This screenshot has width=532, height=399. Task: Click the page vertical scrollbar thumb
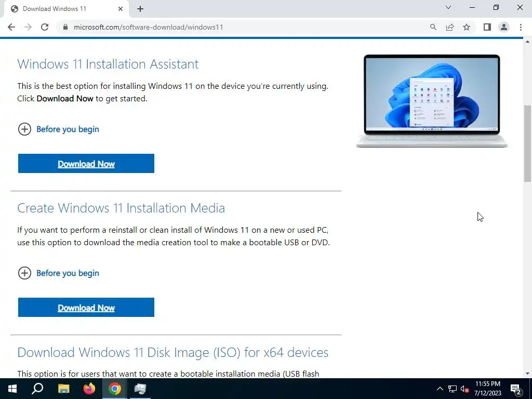point(527,143)
